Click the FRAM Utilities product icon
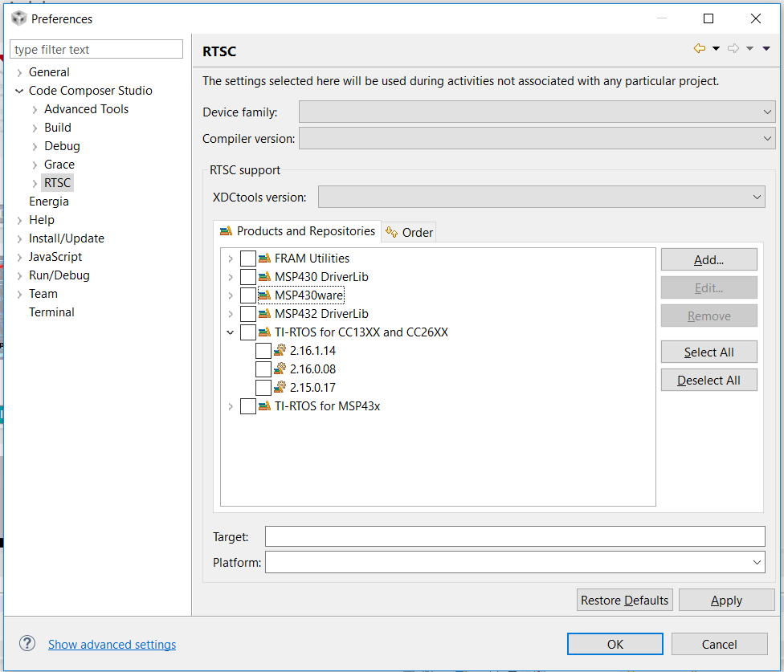 point(264,259)
